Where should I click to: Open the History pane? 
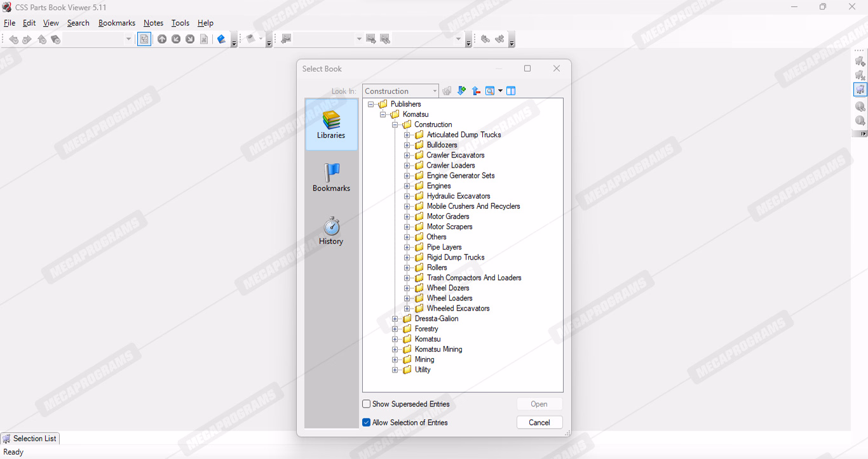pos(331,230)
